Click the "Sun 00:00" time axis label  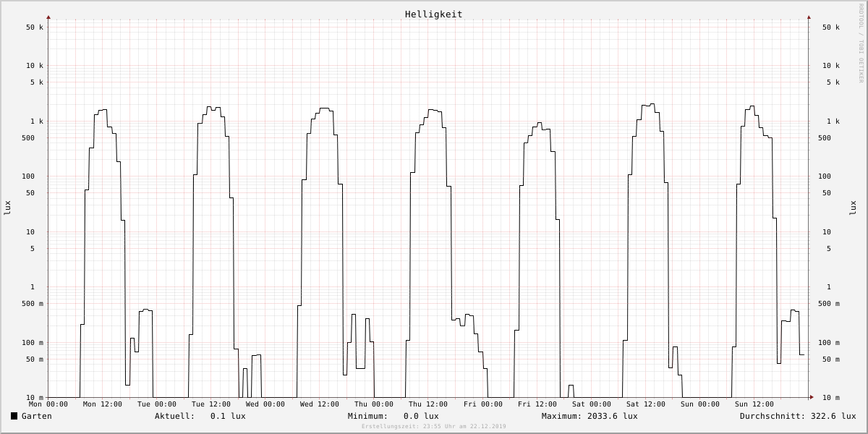[700, 404]
